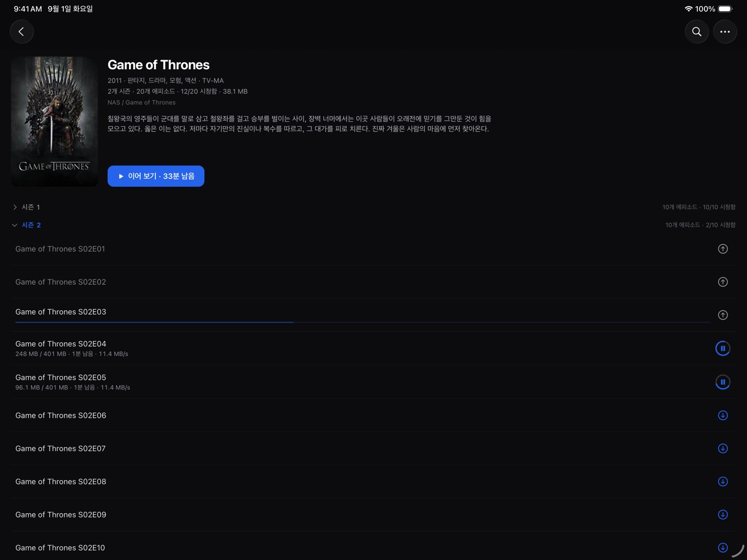Tap the Wi-Fi status icon
This screenshot has height=560, width=747.
tap(688, 9)
